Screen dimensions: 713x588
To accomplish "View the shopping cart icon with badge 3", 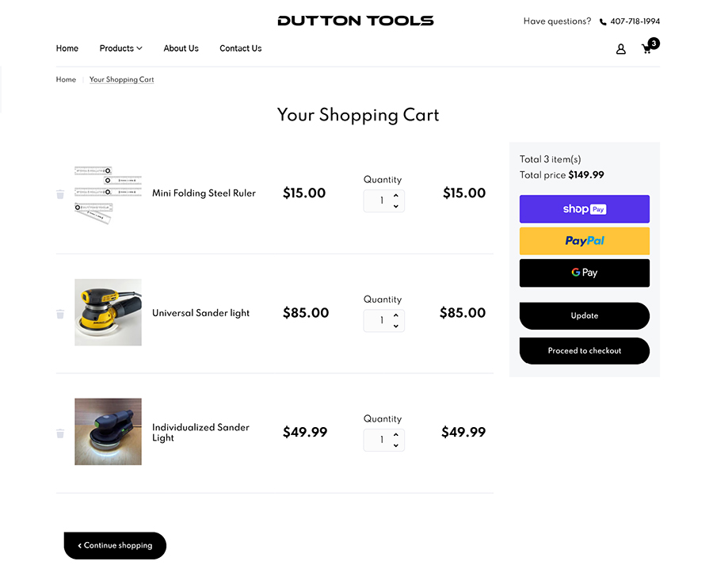I will point(647,48).
